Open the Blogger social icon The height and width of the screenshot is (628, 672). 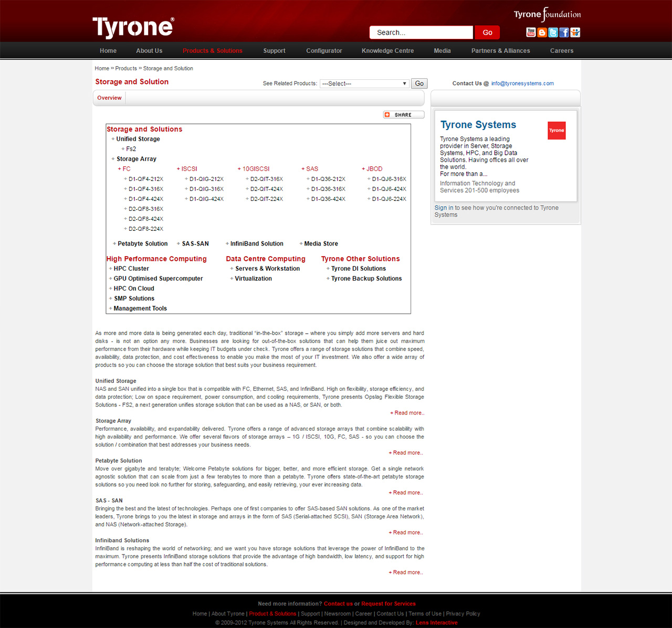tap(542, 33)
